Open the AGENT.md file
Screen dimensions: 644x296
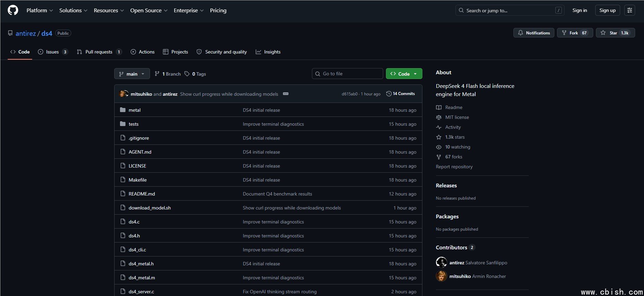[140, 152]
